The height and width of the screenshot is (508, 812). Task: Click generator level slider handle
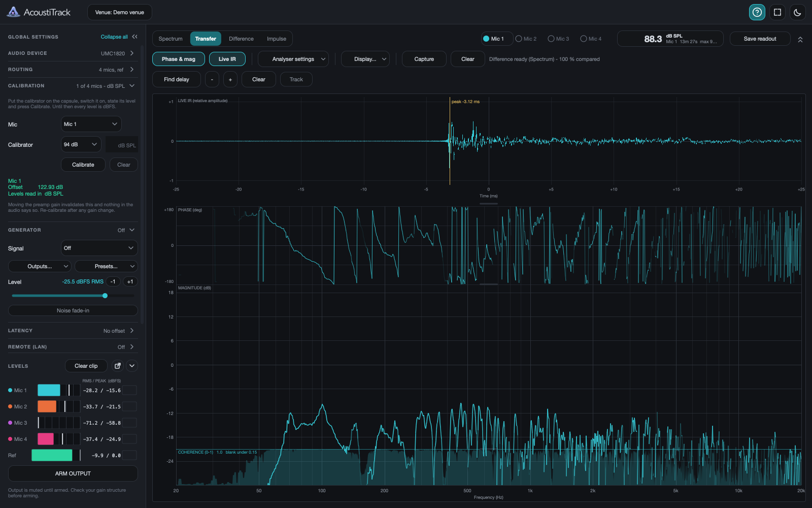(x=105, y=296)
